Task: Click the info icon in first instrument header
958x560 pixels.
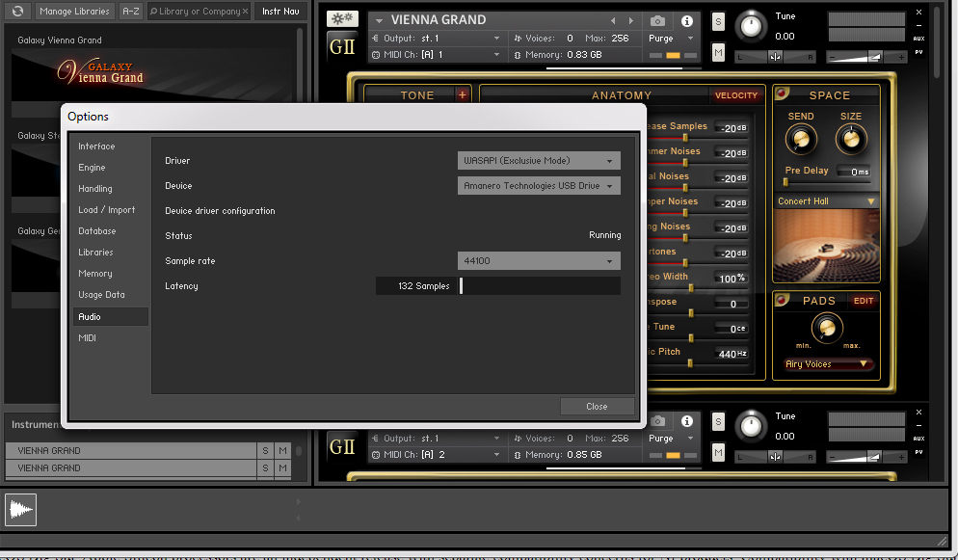Action: 687,21
